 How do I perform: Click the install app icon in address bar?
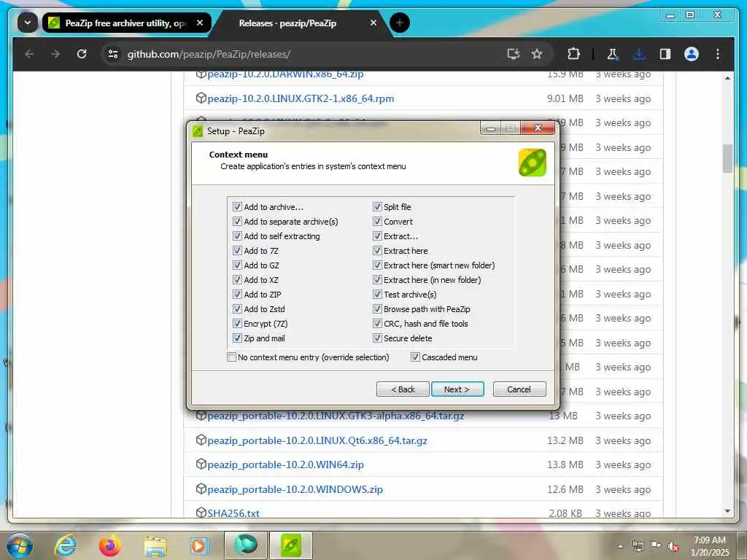(x=513, y=54)
